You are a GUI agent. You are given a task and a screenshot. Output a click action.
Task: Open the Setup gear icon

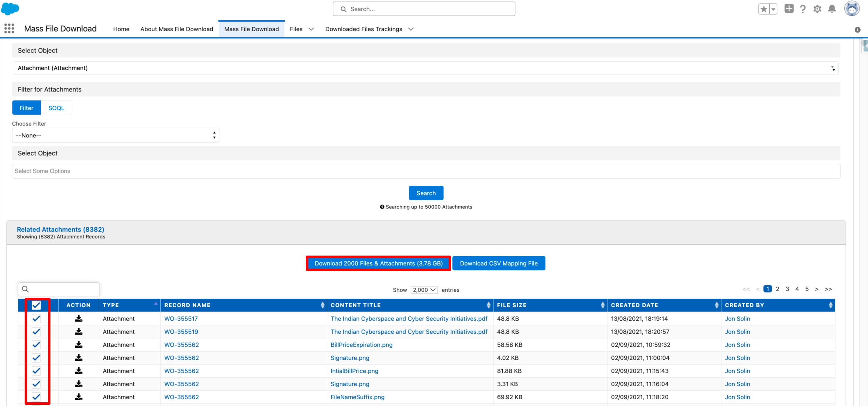click(x=817, y=9)
